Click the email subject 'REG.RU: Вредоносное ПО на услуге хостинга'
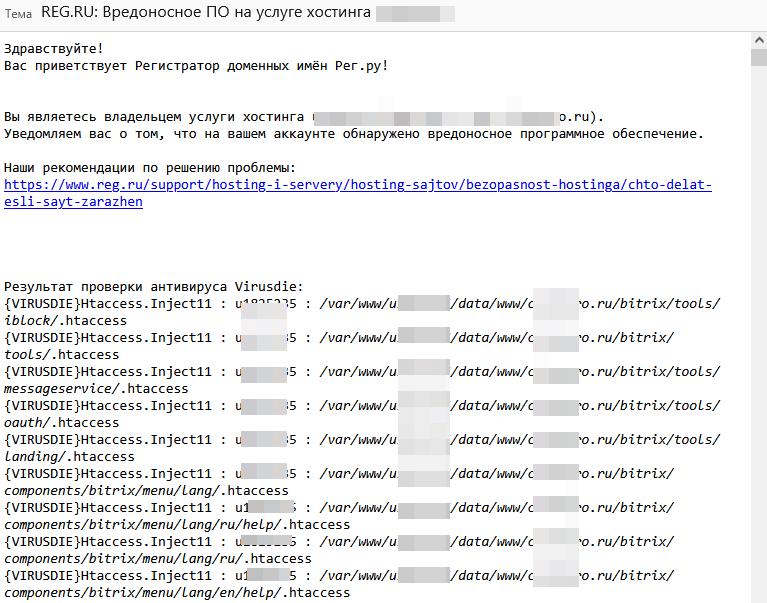This screenshot has height=603, width=767. click(206, 12)
